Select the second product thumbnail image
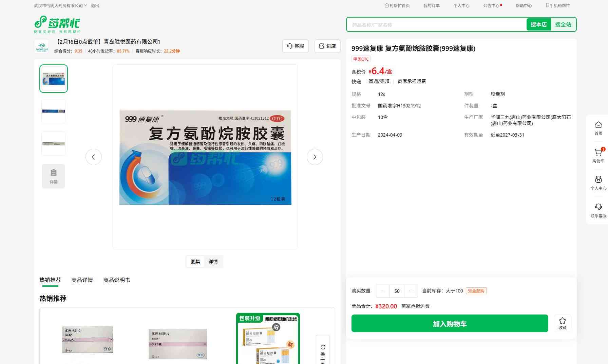Viewport: 608px width, 364px height. click(54, 111)
